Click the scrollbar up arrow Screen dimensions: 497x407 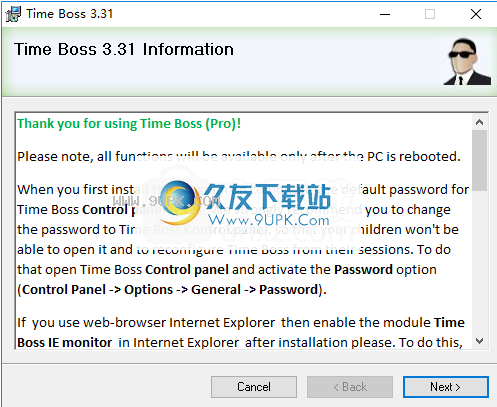click(x=480, y=122)
